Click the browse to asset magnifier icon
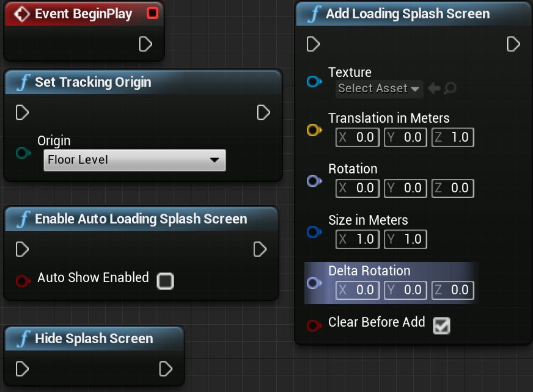 coord(450,89)
